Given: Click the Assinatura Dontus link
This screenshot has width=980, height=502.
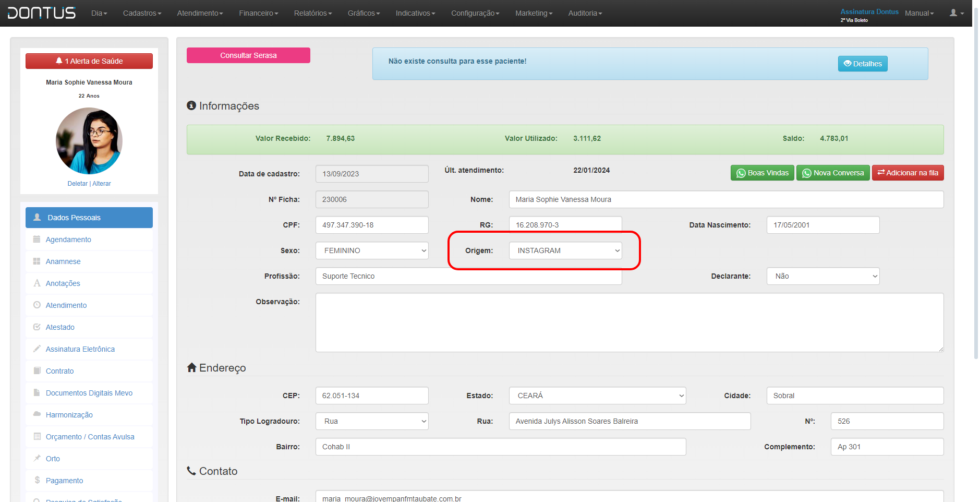Looking at the screenshot, I should (x=869, y=11).
